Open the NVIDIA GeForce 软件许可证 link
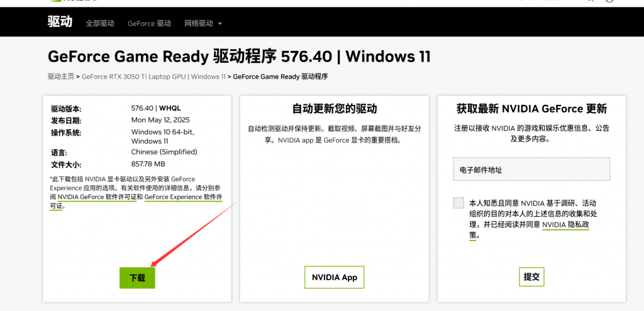This screenshot has width=644, height=311. (x=99, y=197)
